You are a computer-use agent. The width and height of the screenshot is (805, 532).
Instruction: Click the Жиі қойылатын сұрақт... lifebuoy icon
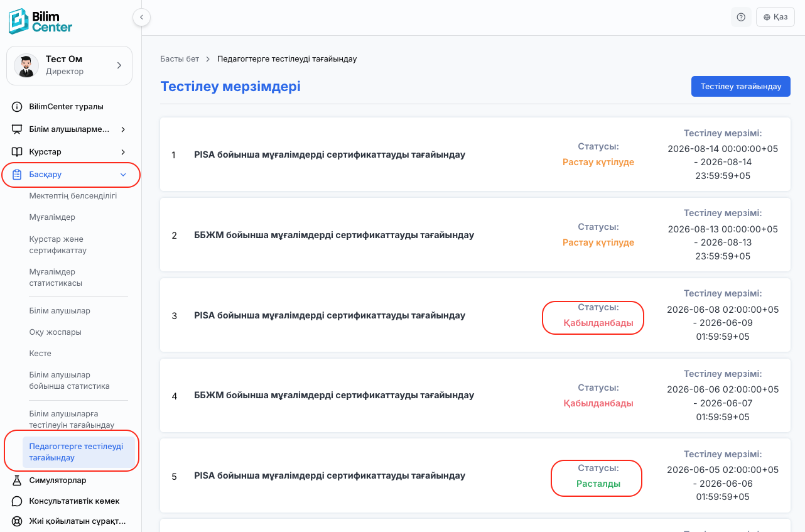18,521
